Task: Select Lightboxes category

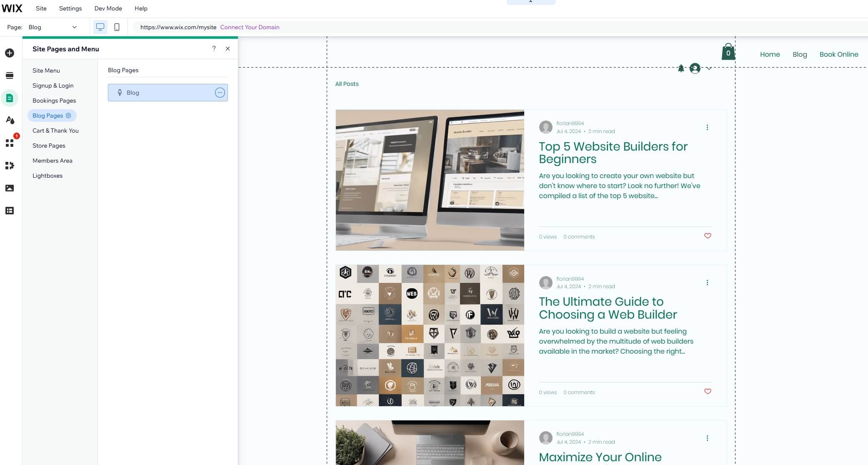Action: coord(48,176)
